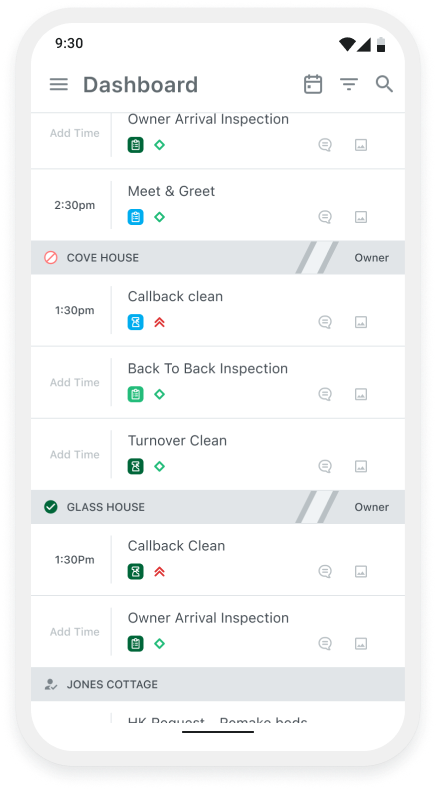
Task: Click red high-priority chevrons on Glass House Callback Clean
Action: 159,571
